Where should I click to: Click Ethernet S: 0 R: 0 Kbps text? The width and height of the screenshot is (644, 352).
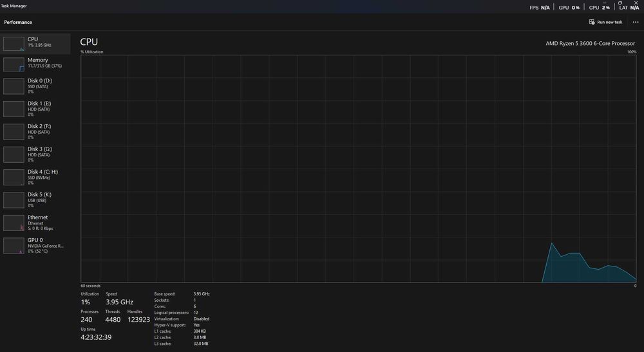pyautogui.click(x=40, y=228)
